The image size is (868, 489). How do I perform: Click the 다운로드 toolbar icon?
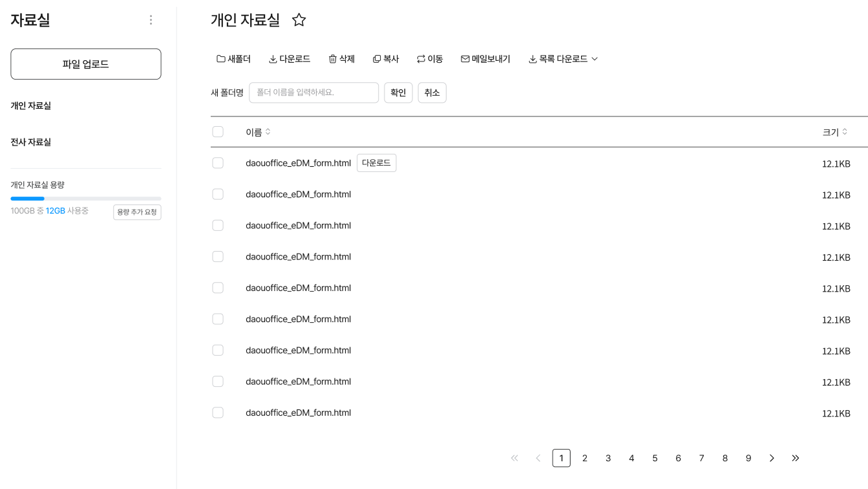click(273, 59)
